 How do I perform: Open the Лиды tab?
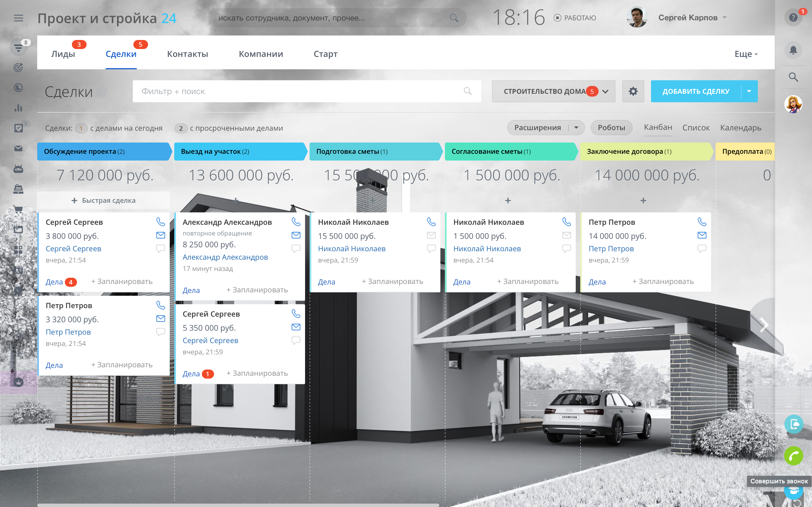[x=63, y=54]
